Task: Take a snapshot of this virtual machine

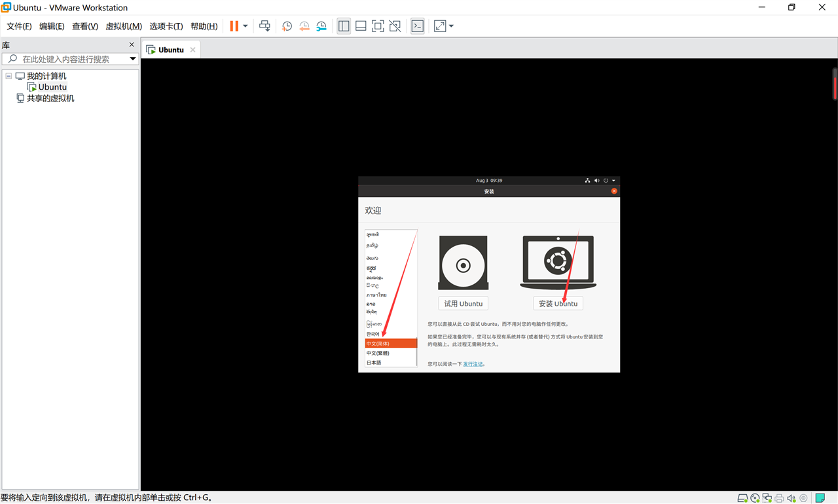Action: click(287, 26)
